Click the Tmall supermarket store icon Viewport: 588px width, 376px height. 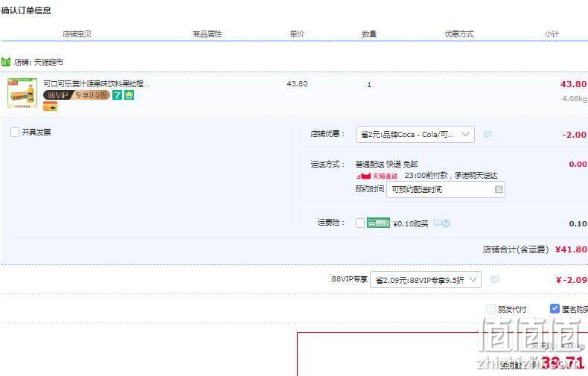[x=6, y=62]
